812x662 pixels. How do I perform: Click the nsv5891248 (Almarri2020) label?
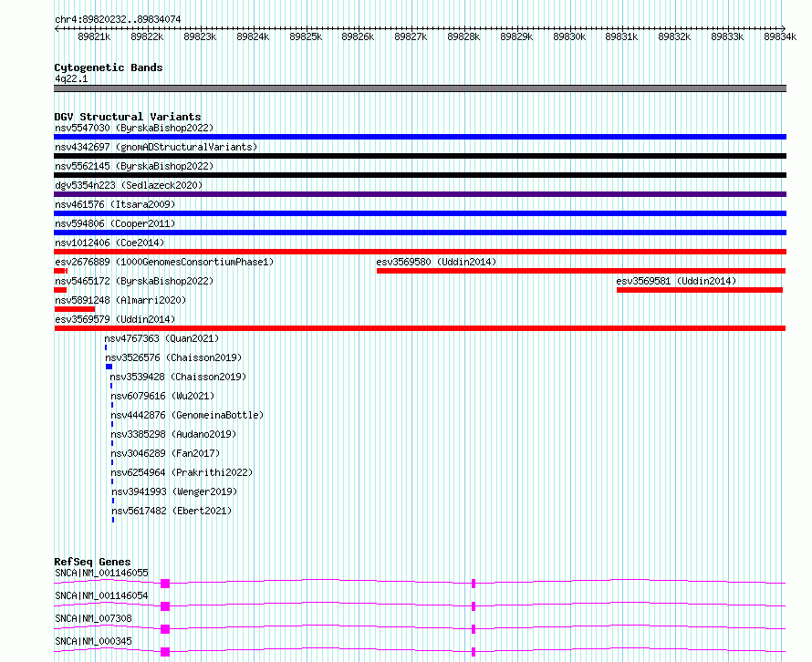[x=120, y=300]
